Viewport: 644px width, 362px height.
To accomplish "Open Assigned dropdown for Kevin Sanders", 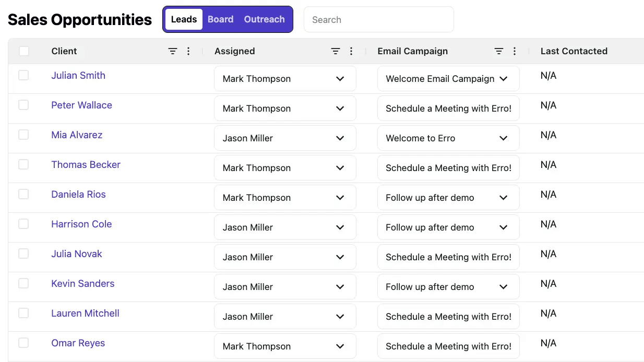I will (x=285, y=287).
